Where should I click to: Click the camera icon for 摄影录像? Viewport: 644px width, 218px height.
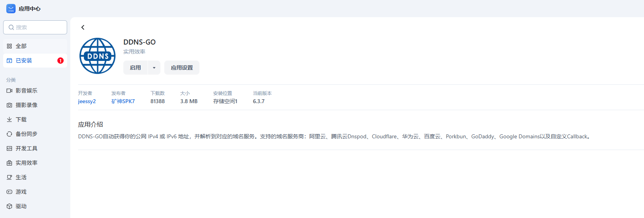[9, 105]
